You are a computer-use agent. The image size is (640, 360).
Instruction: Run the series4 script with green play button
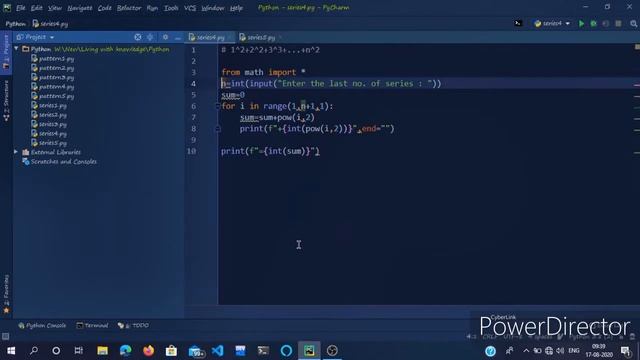click(581, 24)
